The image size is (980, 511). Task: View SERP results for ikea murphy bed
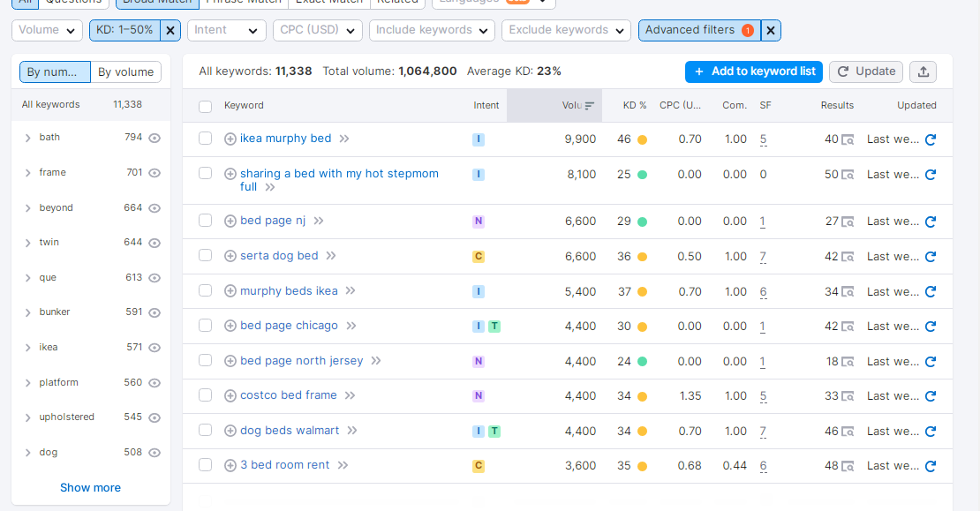[x=848, y=139]
